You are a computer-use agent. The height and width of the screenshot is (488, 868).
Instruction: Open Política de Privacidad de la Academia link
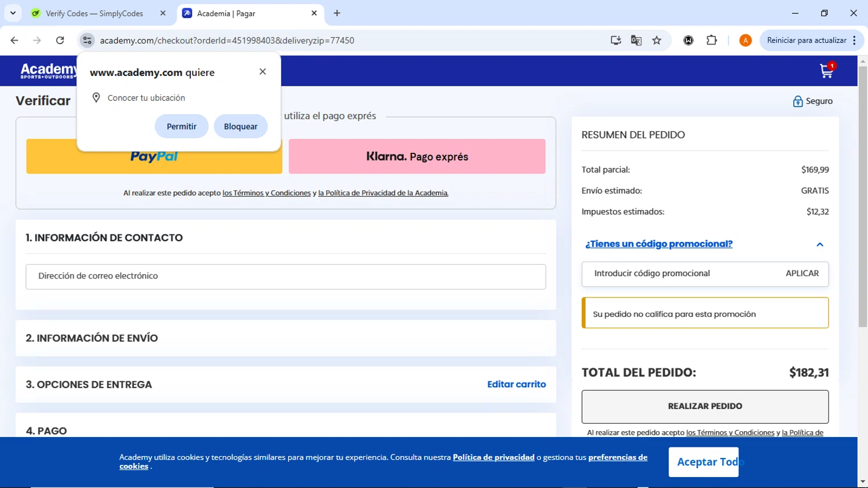pos(383,193)
